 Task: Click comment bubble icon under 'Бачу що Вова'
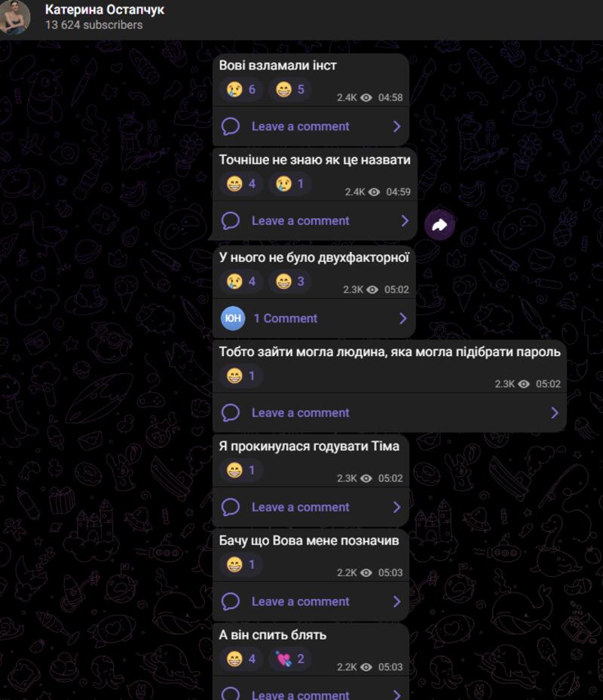point(231,601)
